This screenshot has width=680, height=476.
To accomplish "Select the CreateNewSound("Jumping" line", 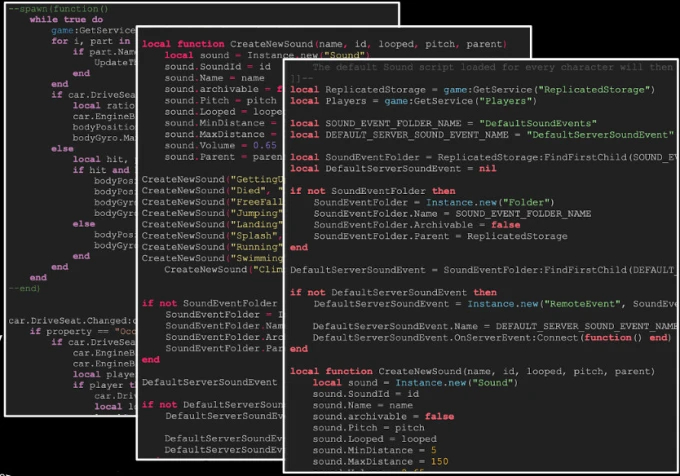I will coord(212,213).
